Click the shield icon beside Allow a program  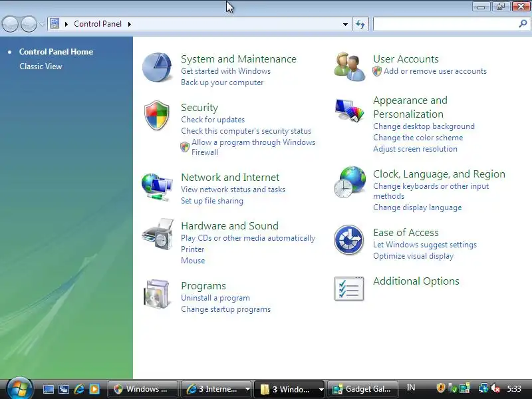[x=185, y=147]
